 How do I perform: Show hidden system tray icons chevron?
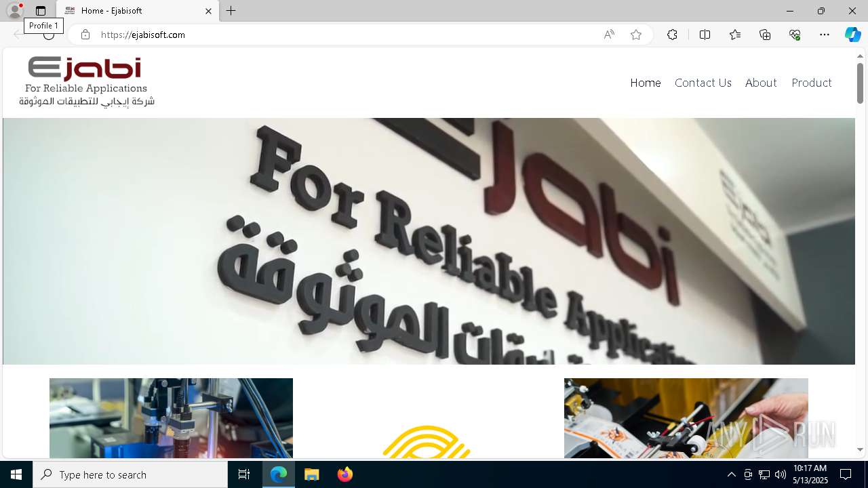pos(732,474)
